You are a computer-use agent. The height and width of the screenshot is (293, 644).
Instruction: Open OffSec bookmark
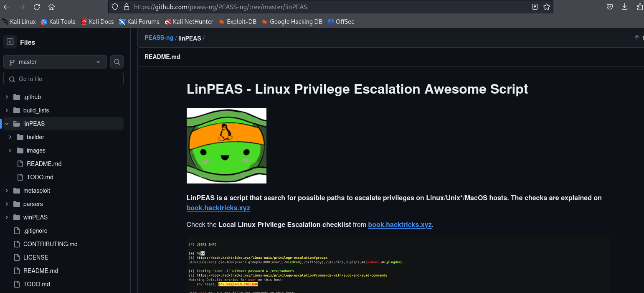click(x=340, y=22)
